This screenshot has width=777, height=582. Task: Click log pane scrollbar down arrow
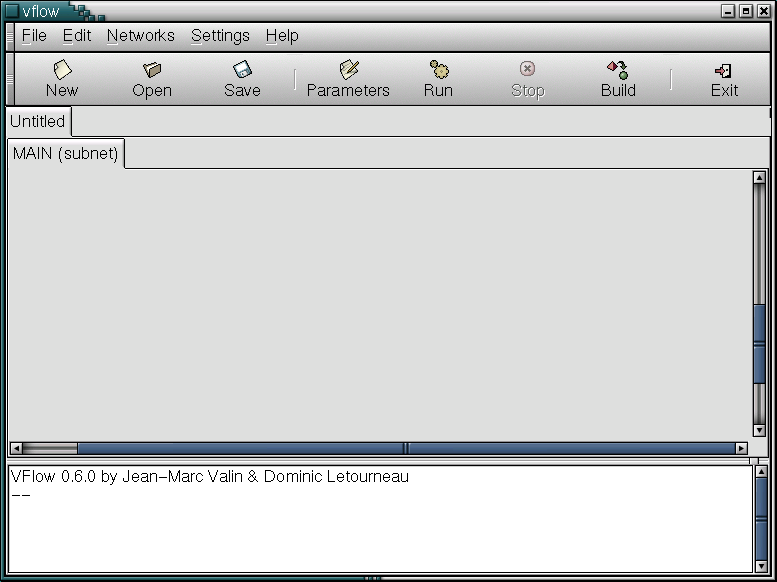click(762, 566)
